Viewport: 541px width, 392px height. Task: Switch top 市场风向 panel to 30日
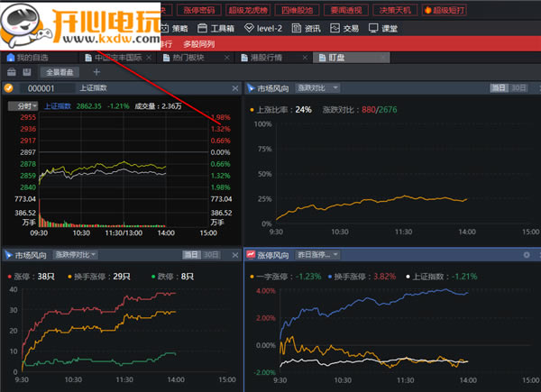pyautogui.click(x=518, y=88)
